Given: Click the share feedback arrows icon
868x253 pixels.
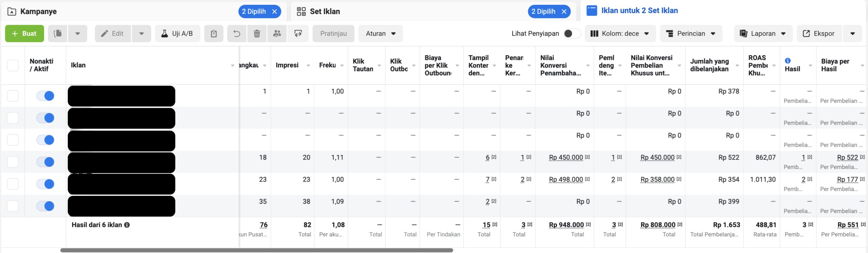Looking at the screenshot, I should pyautogui.click(x=298, y=34).
